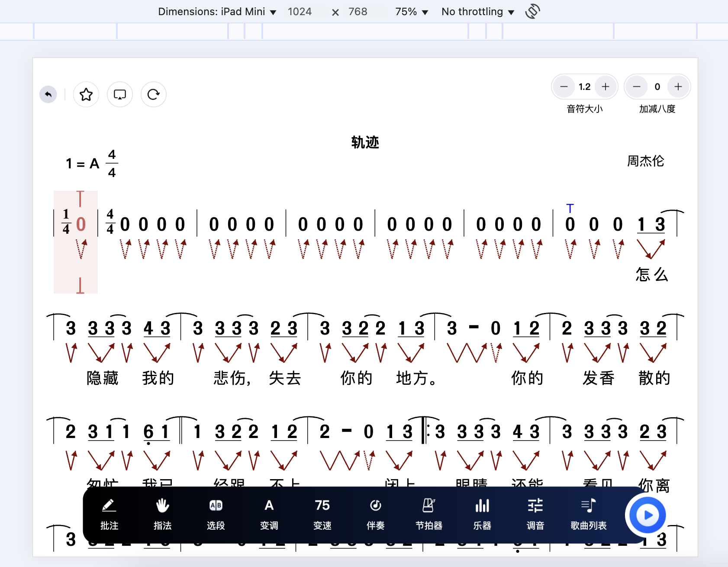Click the lyric 怎么

coord(652,274)
